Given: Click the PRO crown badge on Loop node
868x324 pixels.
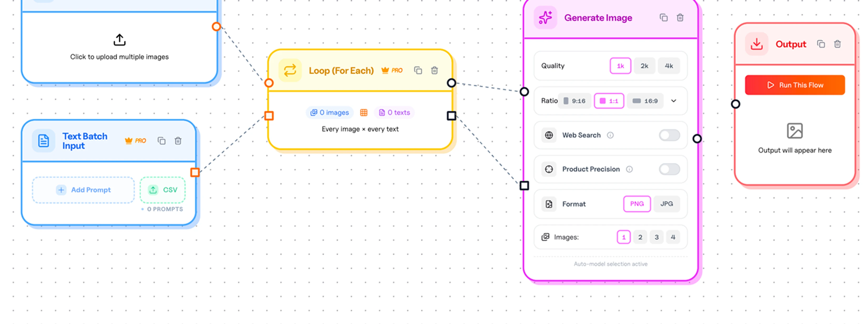Looking at the screenshot, I should [x=392, y=70].
